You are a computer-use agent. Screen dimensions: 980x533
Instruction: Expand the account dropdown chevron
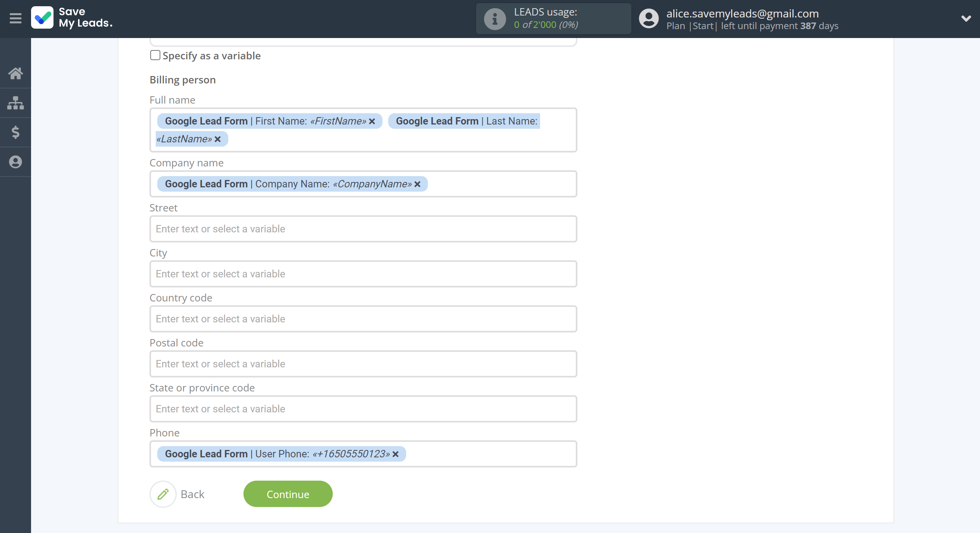(x=966, y=18)
